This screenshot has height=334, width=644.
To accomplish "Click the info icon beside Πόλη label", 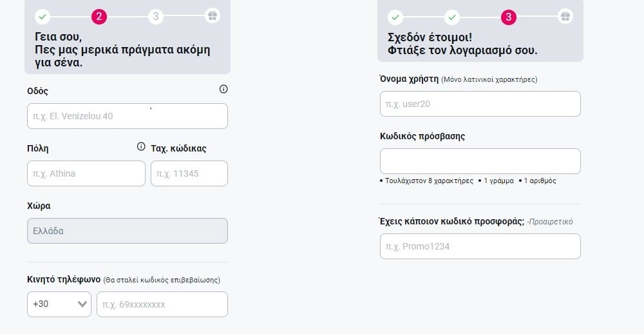I will 141,146.
